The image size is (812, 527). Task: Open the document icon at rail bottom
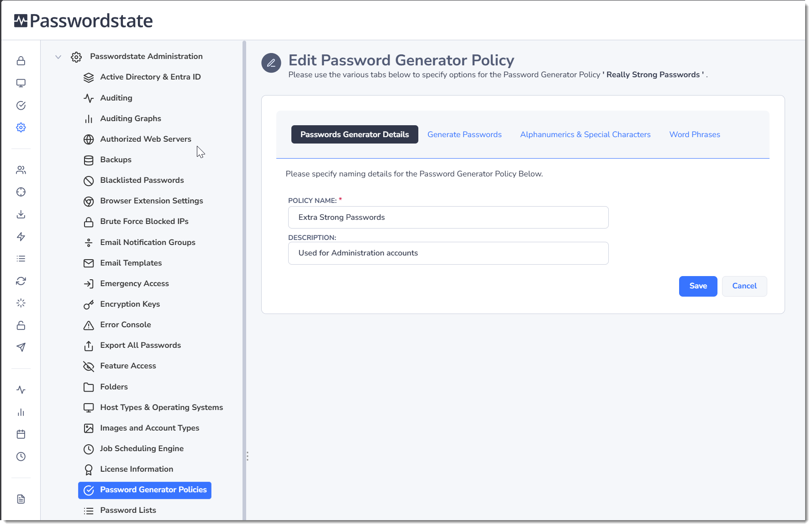(x=21, y=499)
